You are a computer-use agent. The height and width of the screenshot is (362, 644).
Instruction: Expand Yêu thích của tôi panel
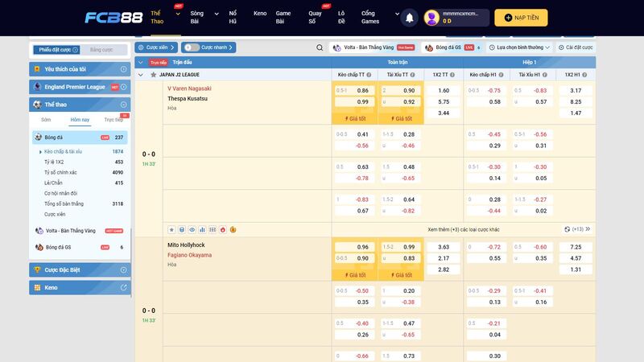pyautogui.click(x=123, y=69)
